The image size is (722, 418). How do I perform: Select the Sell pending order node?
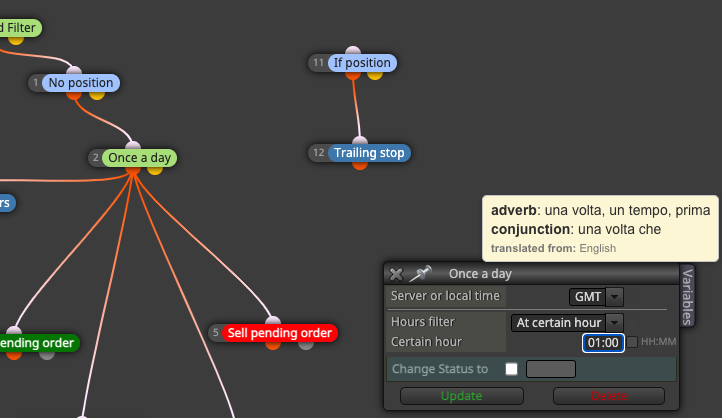click(x=279, y=333)
